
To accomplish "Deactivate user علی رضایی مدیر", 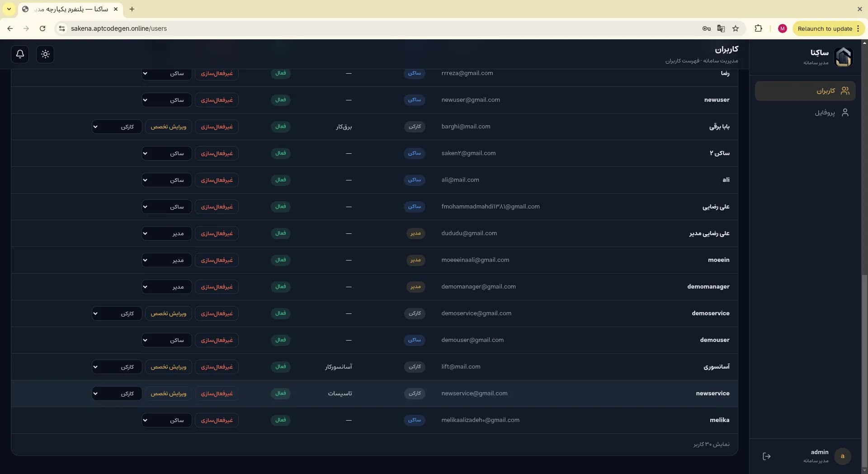I will pos(217,233).
